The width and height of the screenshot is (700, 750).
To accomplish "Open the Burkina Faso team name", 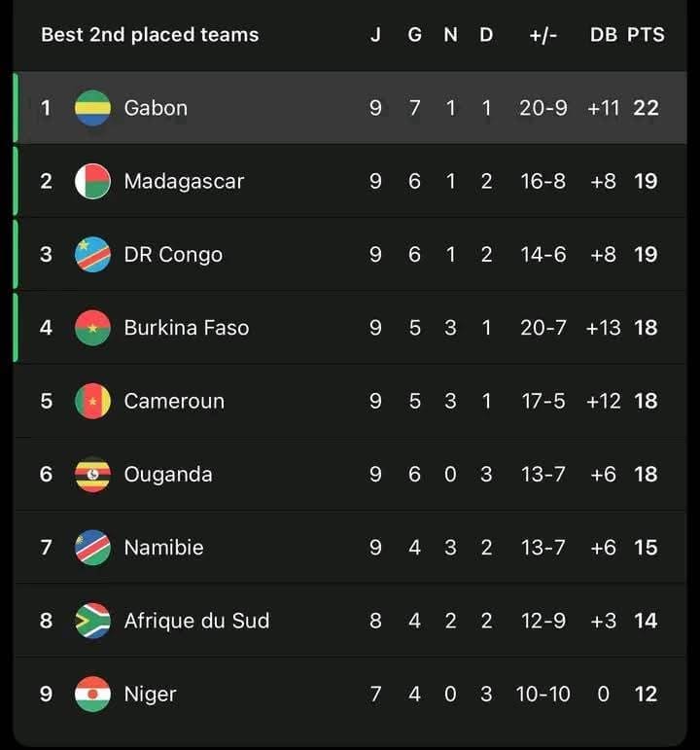I will 187,328.
